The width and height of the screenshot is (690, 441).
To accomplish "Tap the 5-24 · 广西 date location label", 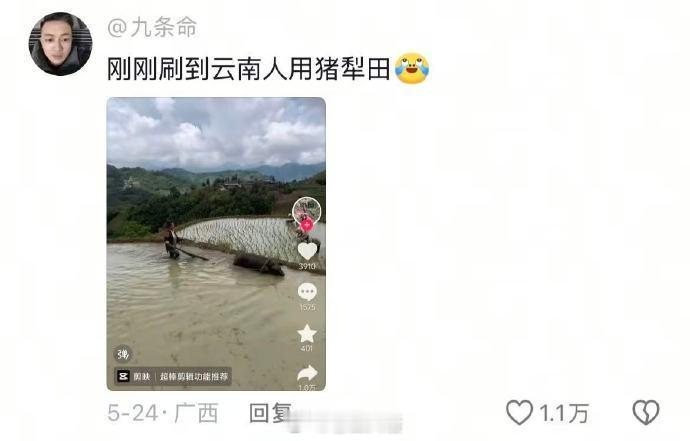I will click(x=163, y=413).
